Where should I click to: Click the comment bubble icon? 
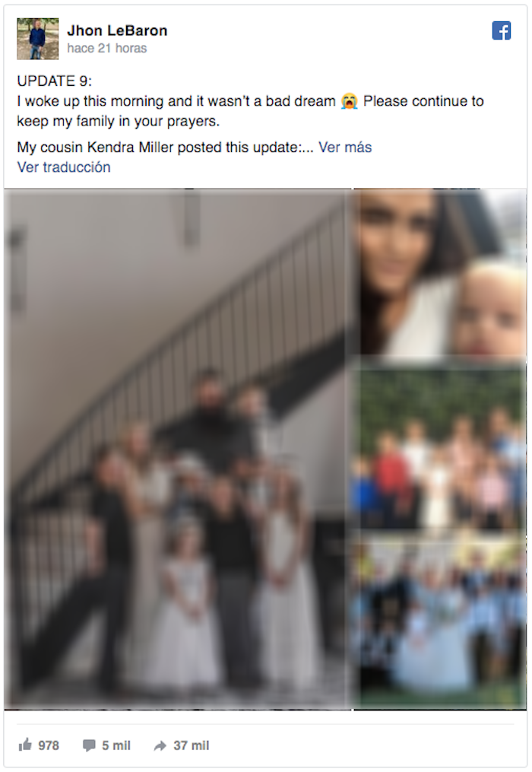(89, 745)
